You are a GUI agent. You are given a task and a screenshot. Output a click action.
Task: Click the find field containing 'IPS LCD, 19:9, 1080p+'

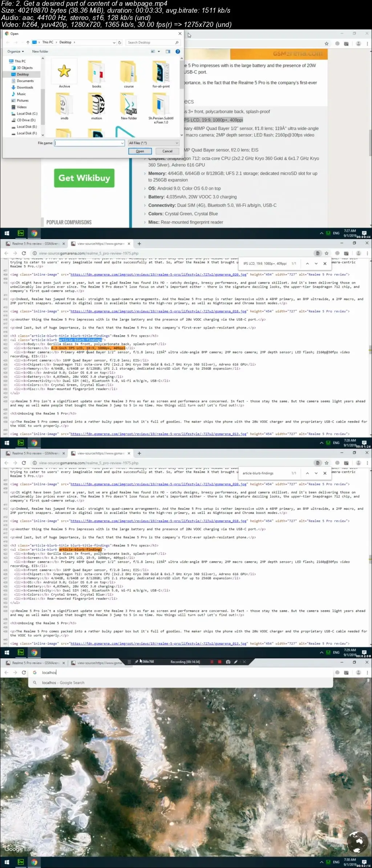coord(265,264)
